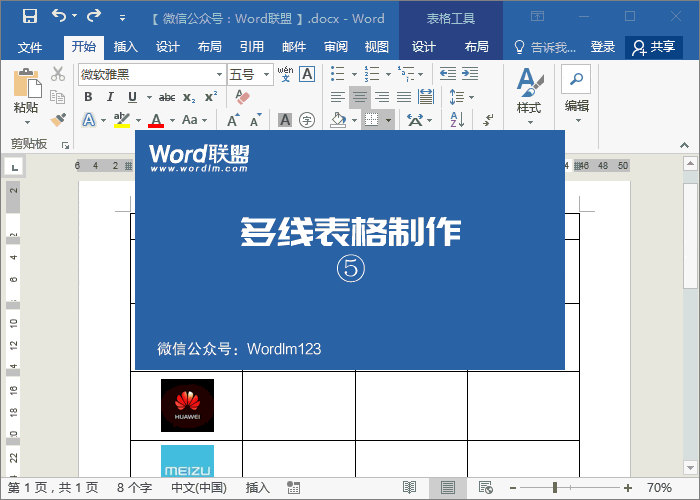Open the 邮件 (Mailings) tab
700x500 pixels.
coord(294,46)
